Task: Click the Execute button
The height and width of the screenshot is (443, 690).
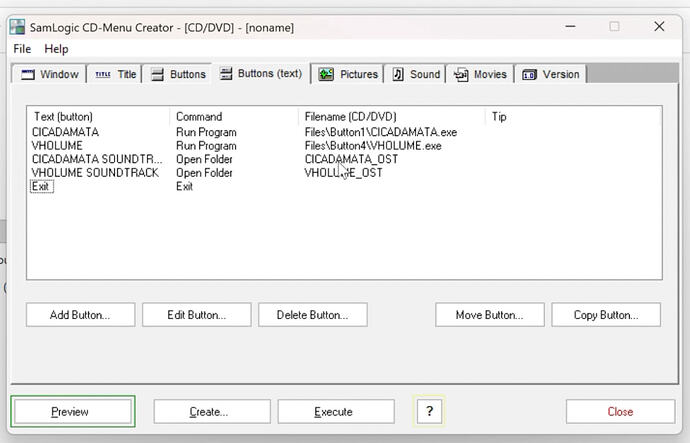Action: (336, 412)
